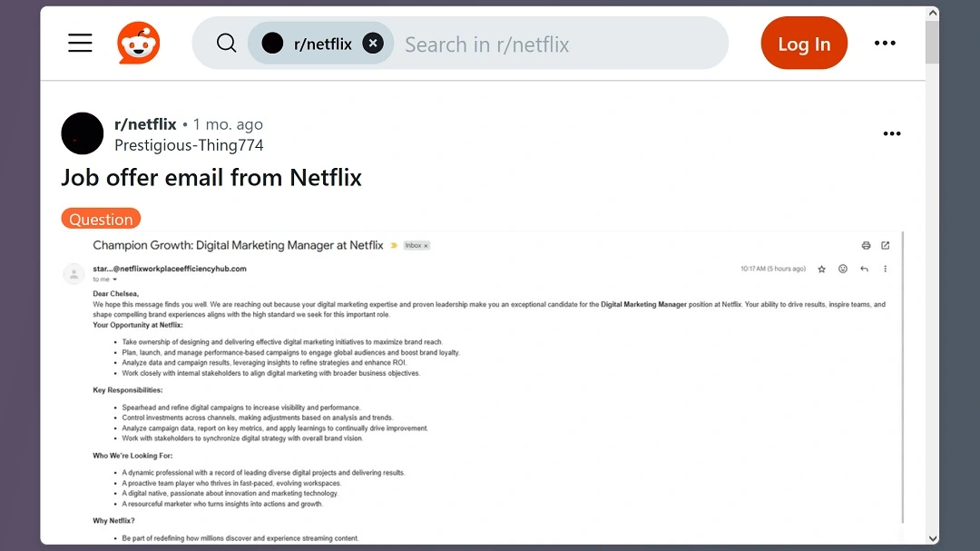Open the Reddit hamburger navigation menu
Screen dimensions: 980x551
coord(80,44)
